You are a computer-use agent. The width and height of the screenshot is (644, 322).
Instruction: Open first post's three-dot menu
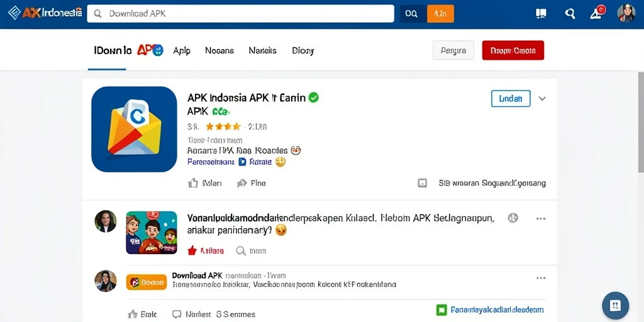point(541,218)
